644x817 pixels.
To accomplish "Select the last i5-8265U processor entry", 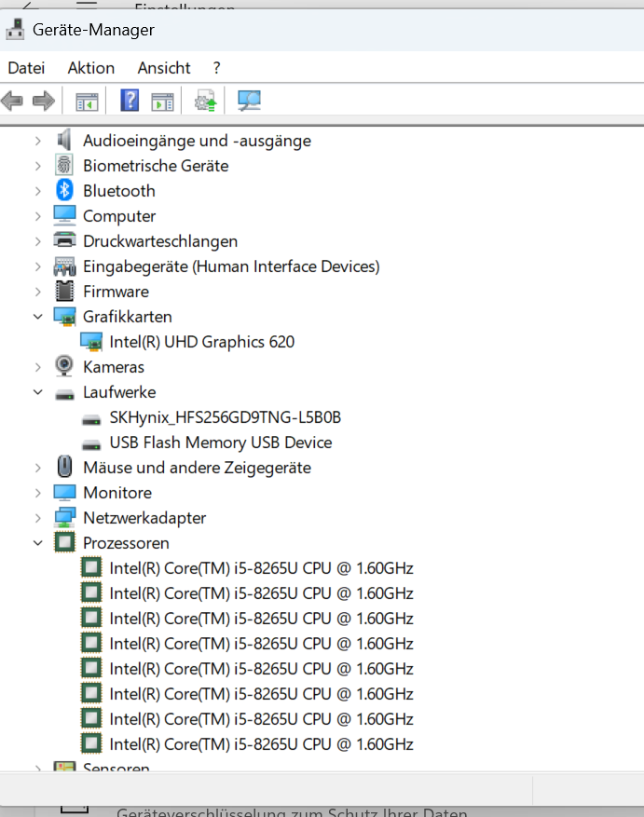I will coord(261,744).
